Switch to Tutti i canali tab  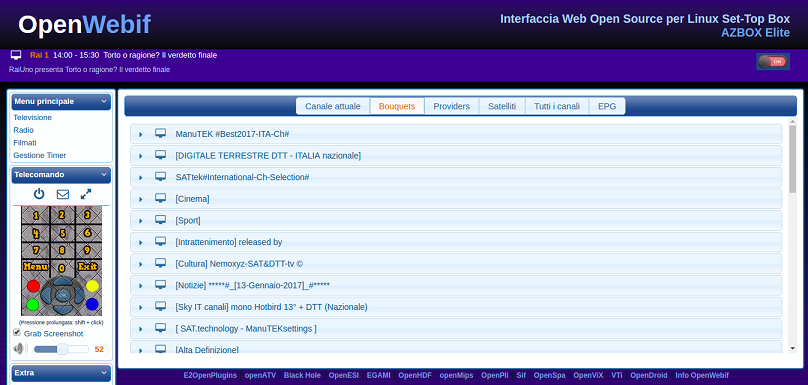pyautogui.click(x=557, y=106)
